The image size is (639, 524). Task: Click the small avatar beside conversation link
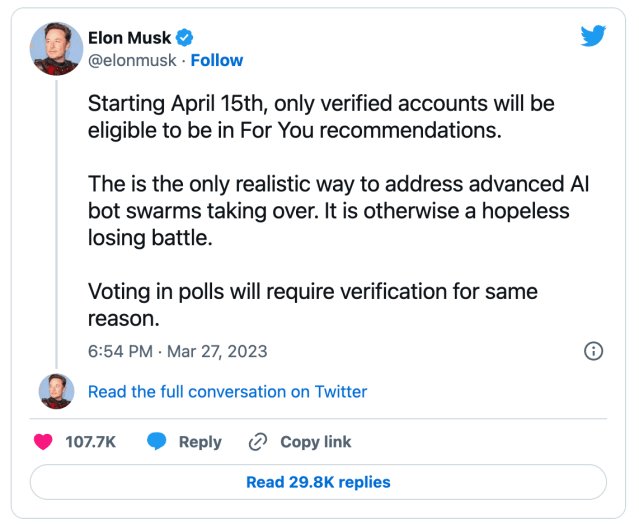(x=56, y=391)
